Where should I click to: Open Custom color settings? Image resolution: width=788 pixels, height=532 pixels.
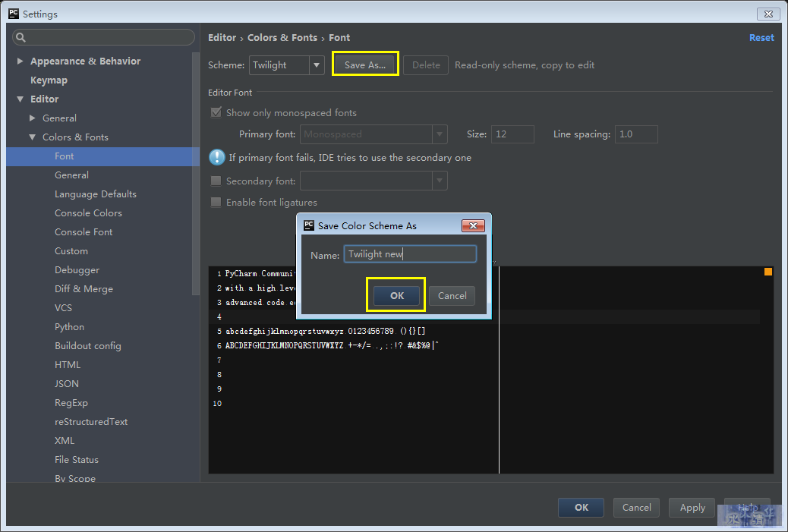(x=71, y=250)
